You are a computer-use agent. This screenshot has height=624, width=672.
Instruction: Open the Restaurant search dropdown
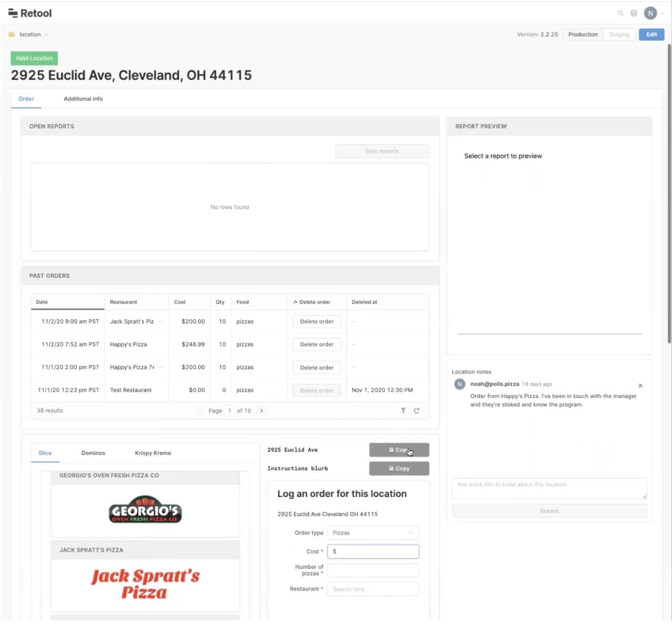373,589
